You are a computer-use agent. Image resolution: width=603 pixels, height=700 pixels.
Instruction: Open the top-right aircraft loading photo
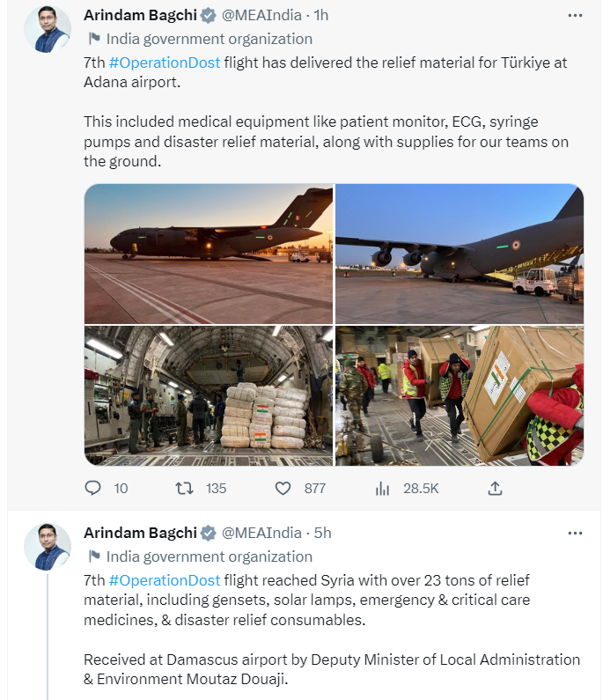click(x=459, y=254)
